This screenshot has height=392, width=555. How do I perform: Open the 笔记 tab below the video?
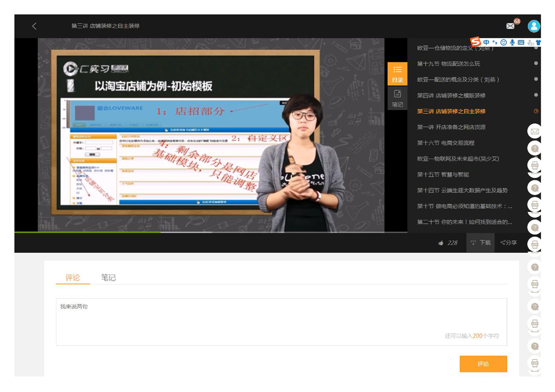108,278
